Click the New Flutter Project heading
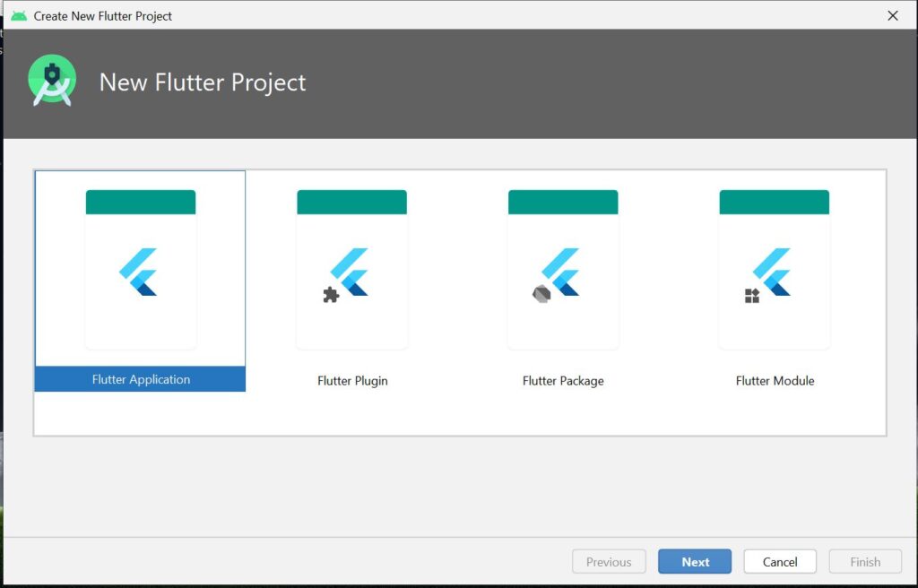Screen dimensions: 918x588 point(203,82)
